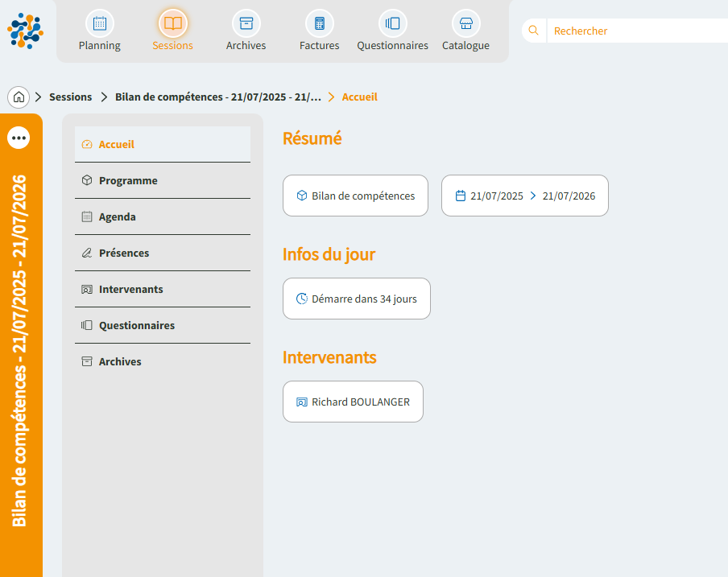Click the session date range button
The width and height of the screenshot is (728, 577).
click(524, 196)
